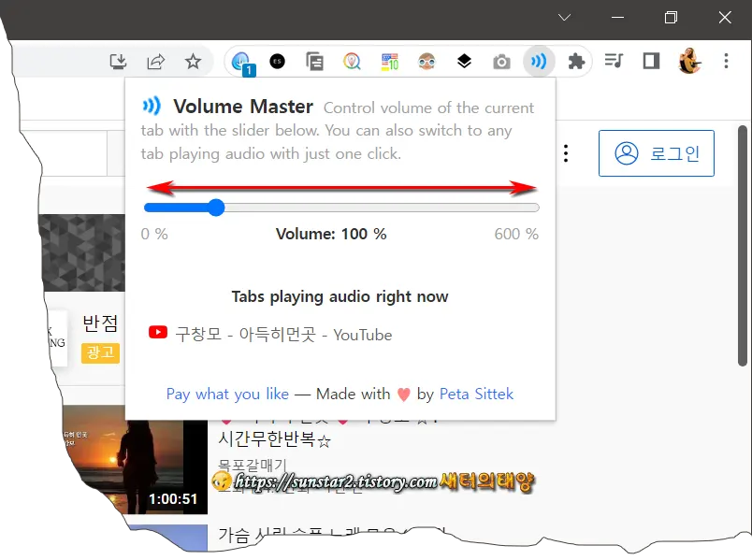This screenshot has height=560, width=752.
Task: Open the sunset video thumbnail lasting 1:00:51
Action: 135,460
